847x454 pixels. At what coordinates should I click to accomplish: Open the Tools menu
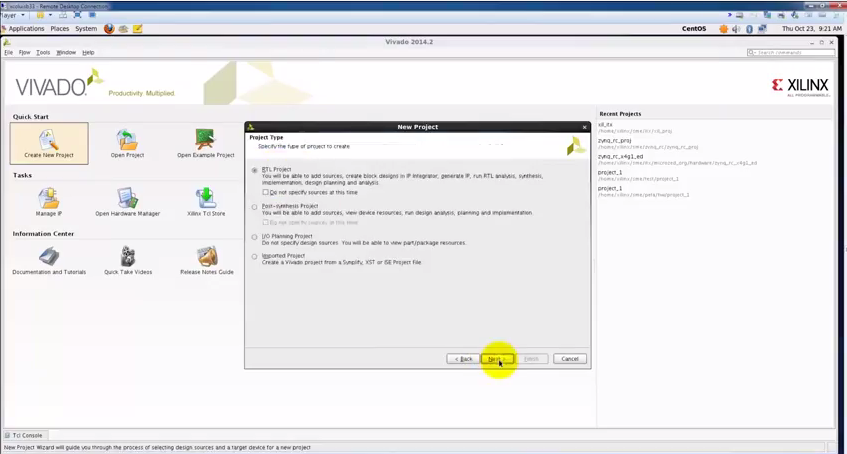coord(43,52)
